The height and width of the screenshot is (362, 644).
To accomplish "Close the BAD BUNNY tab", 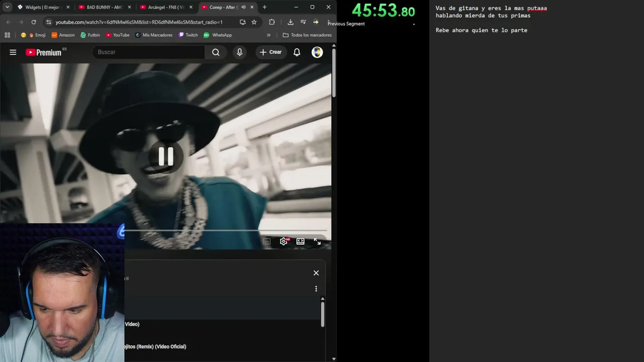I will tap(129, 7).
